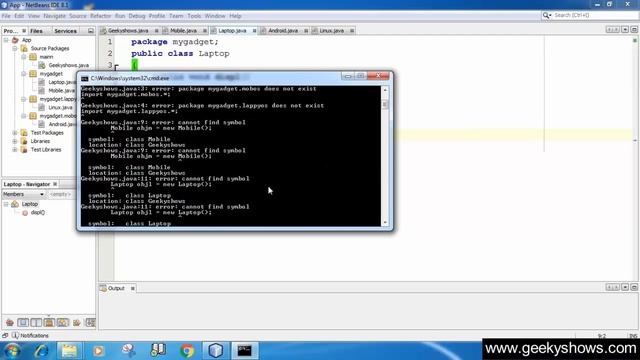Close the Mobile.java editor tab
Screen dimensions: 640x360
pyautogui.click(x=205, y=31)
